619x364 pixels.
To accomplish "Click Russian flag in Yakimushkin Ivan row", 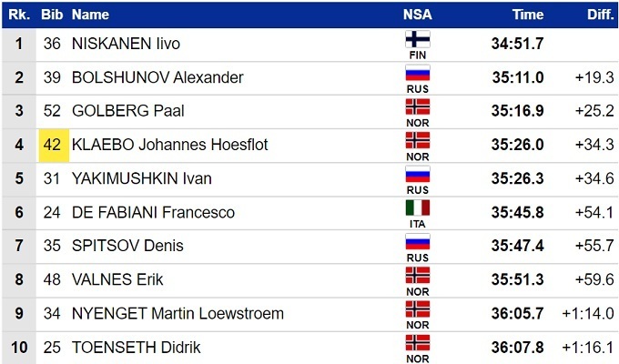I will click(417, 174).
